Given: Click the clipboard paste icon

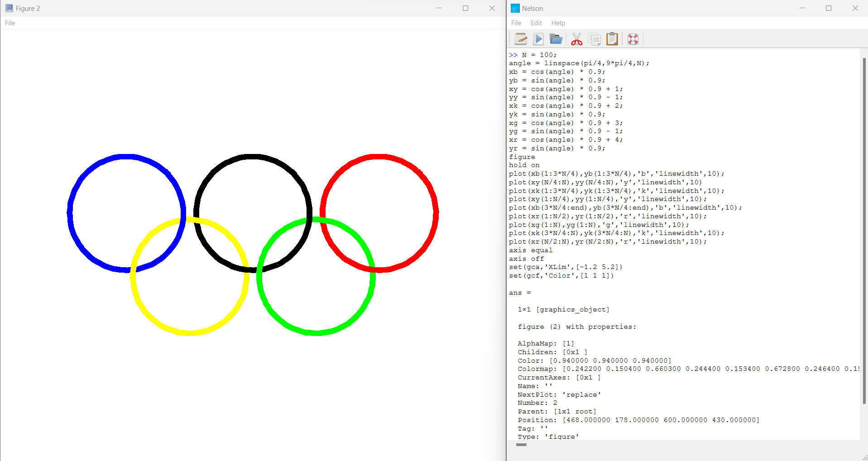Looking at the screenshot, I should click(612, 39).
